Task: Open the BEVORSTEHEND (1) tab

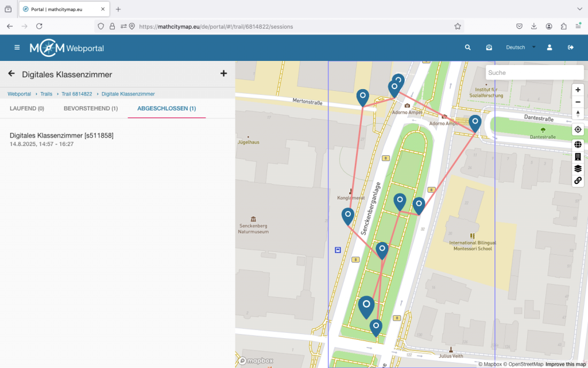Action: pyautogui.click(x=91, y=108)
